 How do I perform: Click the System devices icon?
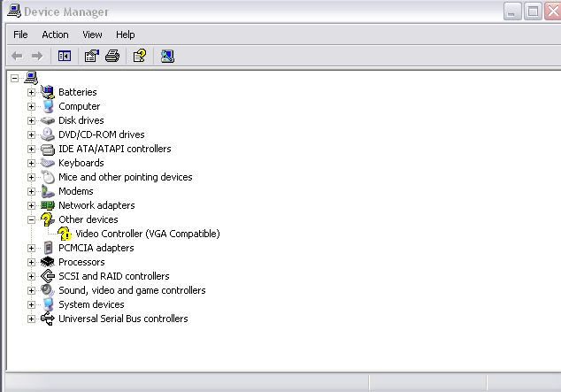point(48,304)
